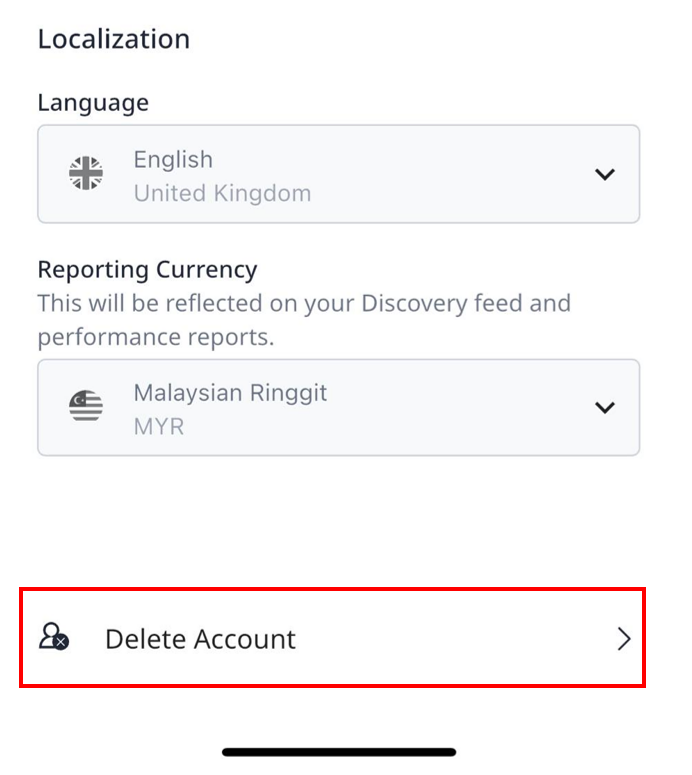Expand the Reporting Currency dropdown chevron
Viewport: 692px width, 775px height.
[605, 408]
